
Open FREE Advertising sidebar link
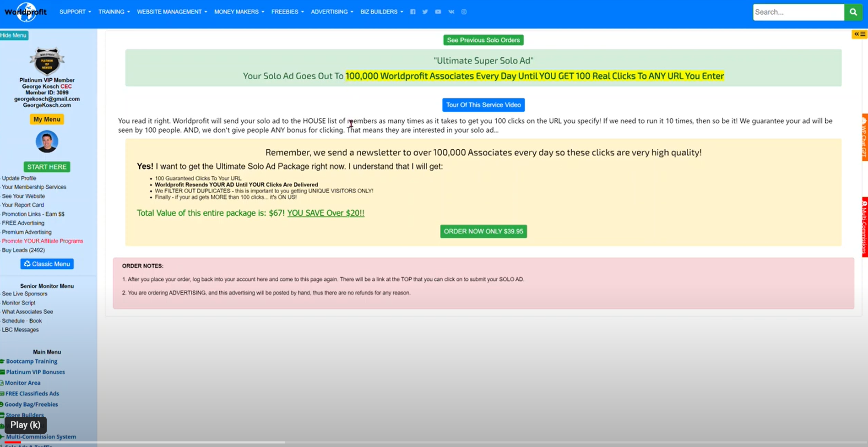pyautogui.click(x=23, y=223)
